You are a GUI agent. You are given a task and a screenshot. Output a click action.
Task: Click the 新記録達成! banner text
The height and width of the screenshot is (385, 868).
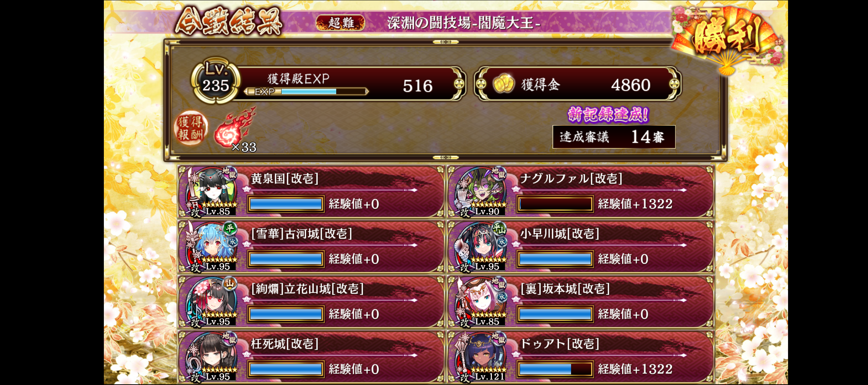[608, 115]
